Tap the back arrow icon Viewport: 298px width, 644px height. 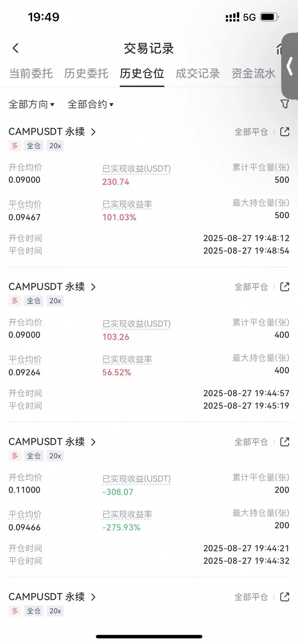(x=15, y=48)
